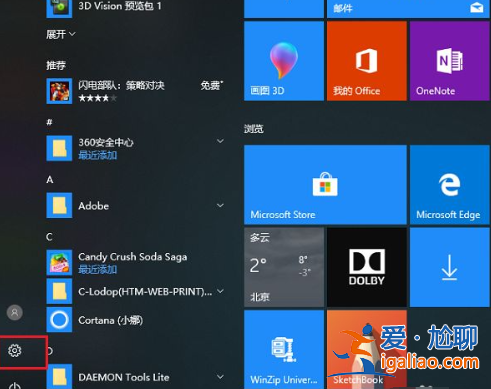This screenshot has height=389, width=491.
Task: Click the user account avatar icon
Action: (x=15, y=312)
